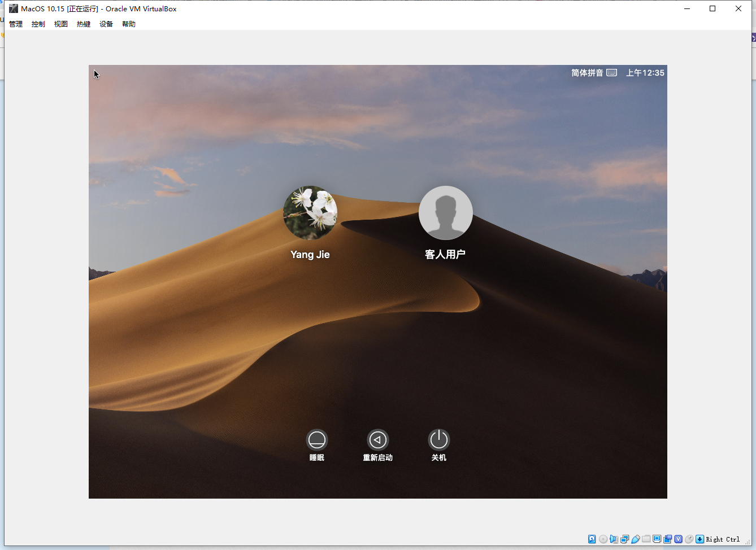The width and height of the screenshot is (756, 550).
Task: Click the Right Ctrl host key label
Action: click(x=723, y=539)
